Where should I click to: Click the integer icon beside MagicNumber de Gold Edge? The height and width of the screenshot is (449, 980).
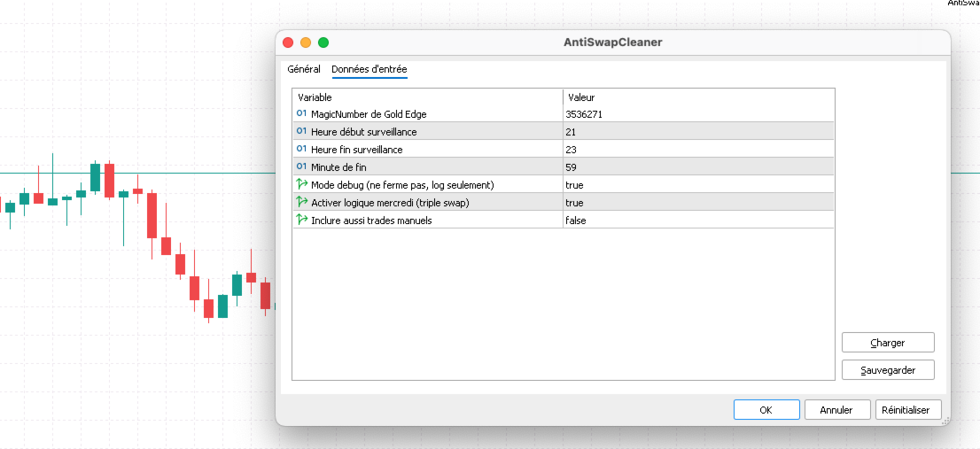tap(302, 113)
